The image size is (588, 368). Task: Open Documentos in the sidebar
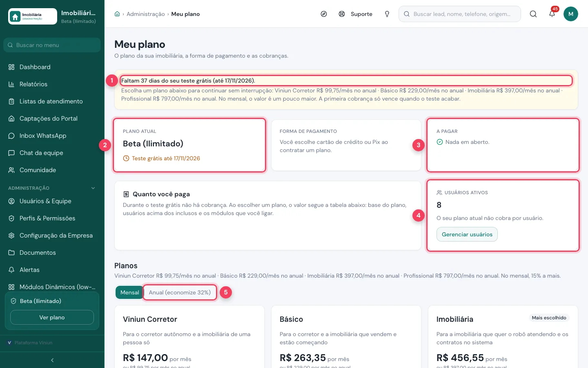(52, 253)
